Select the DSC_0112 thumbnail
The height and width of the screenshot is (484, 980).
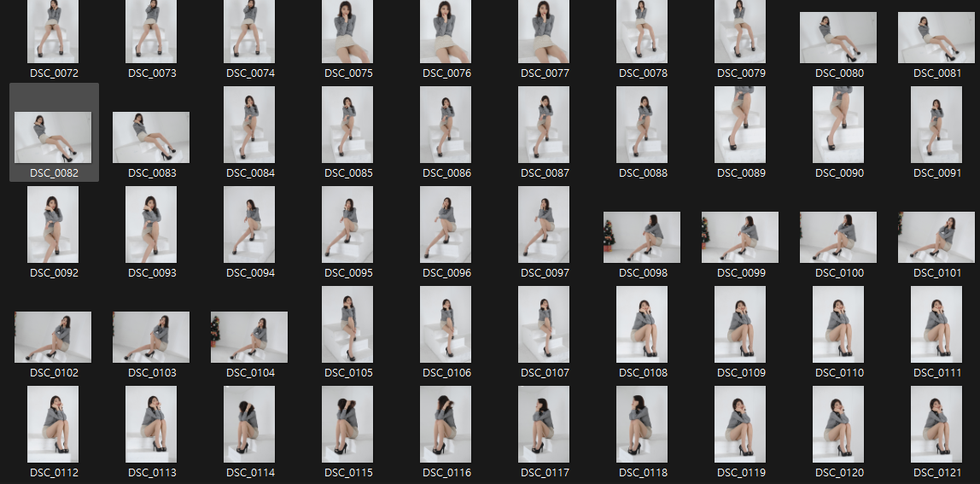click(53, 424)
